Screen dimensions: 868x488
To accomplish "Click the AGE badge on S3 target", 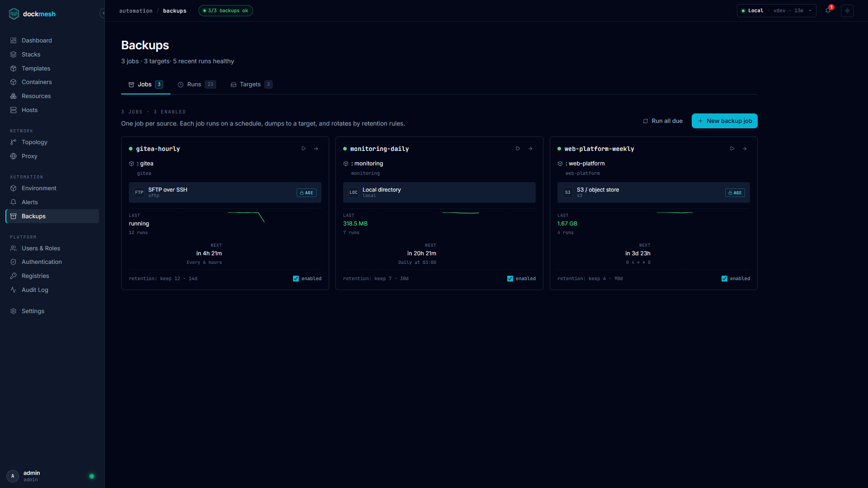I will tap(735, 193).
